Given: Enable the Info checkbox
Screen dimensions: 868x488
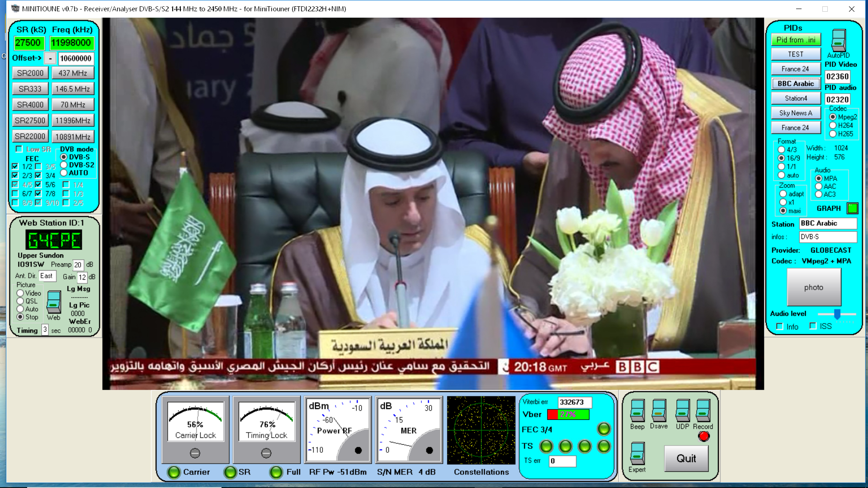Looking at the screenshot, I should (779, 326).
